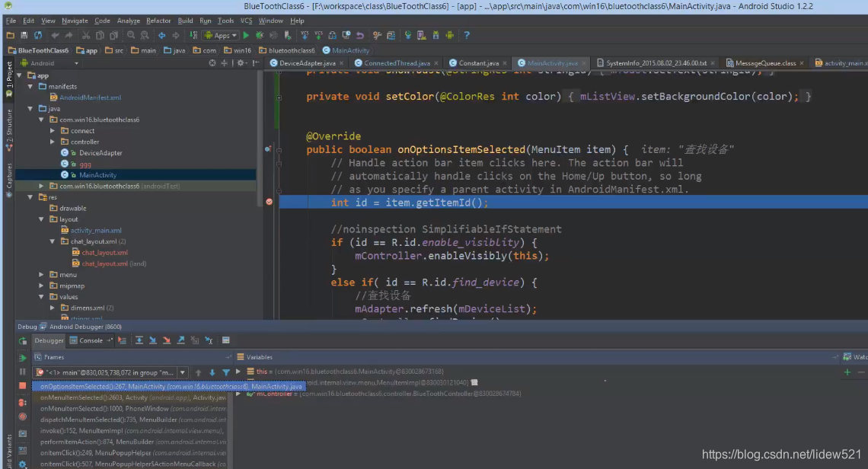Collapse the app root tree node
This screenshot has height=469, width=868.
pos(19,75)
